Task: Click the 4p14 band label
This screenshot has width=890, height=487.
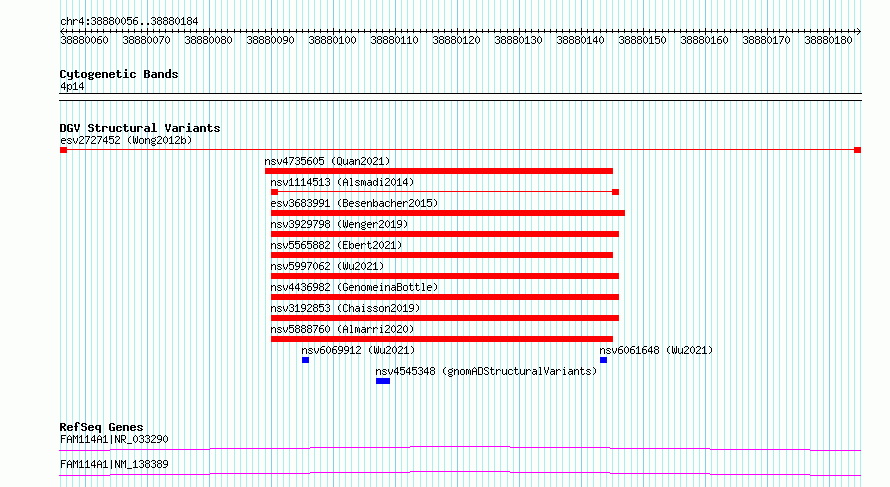Action: (72, 86)
